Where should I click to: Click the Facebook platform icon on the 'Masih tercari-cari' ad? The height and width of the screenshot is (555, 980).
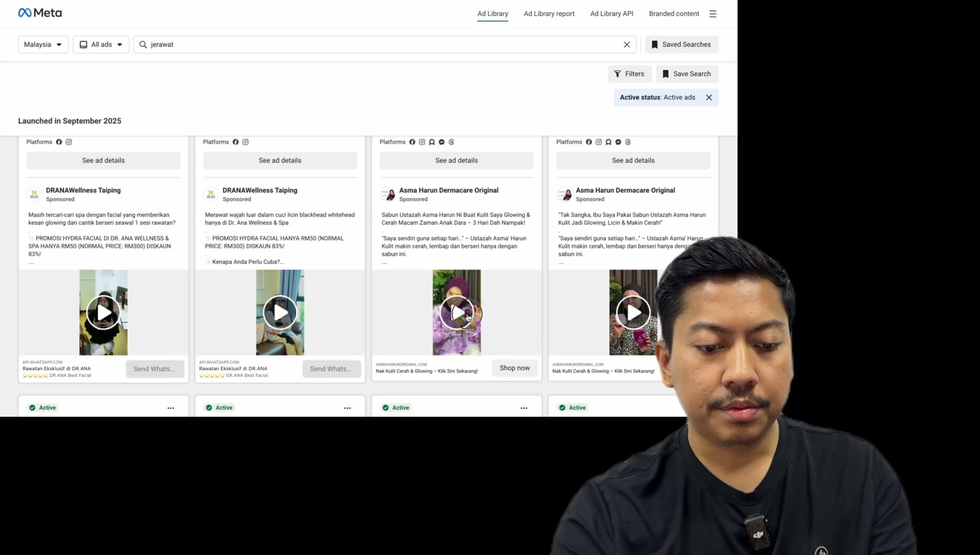click(x=59, y=142)
